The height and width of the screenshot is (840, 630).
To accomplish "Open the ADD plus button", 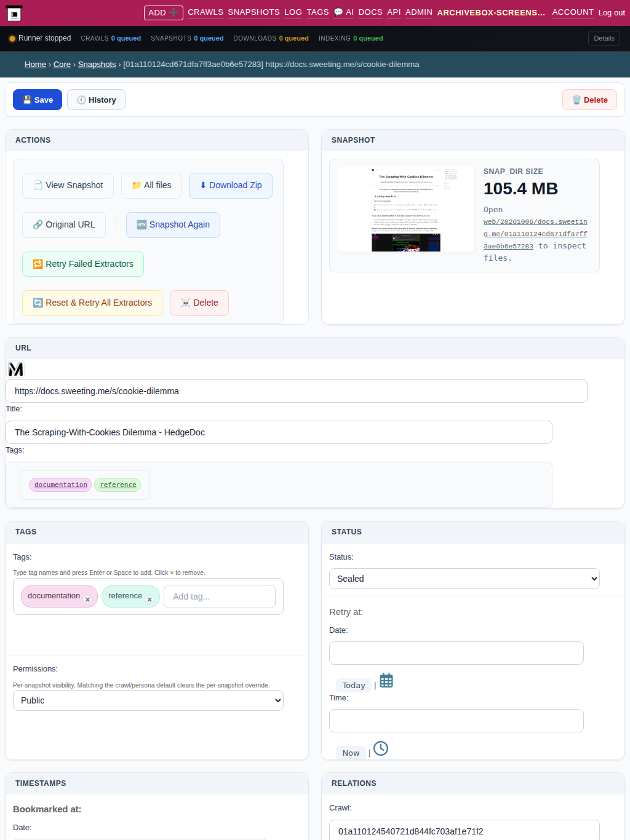I will (164, 12).
